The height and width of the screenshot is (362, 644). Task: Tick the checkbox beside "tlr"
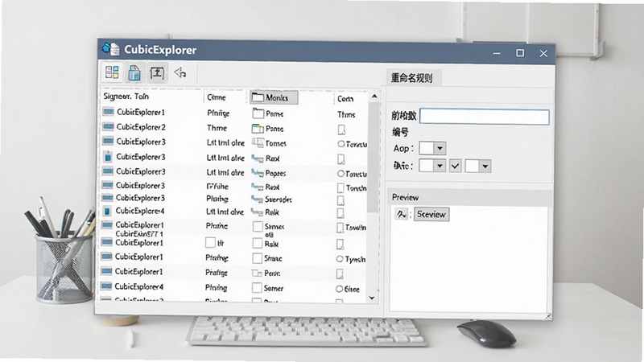210,243
